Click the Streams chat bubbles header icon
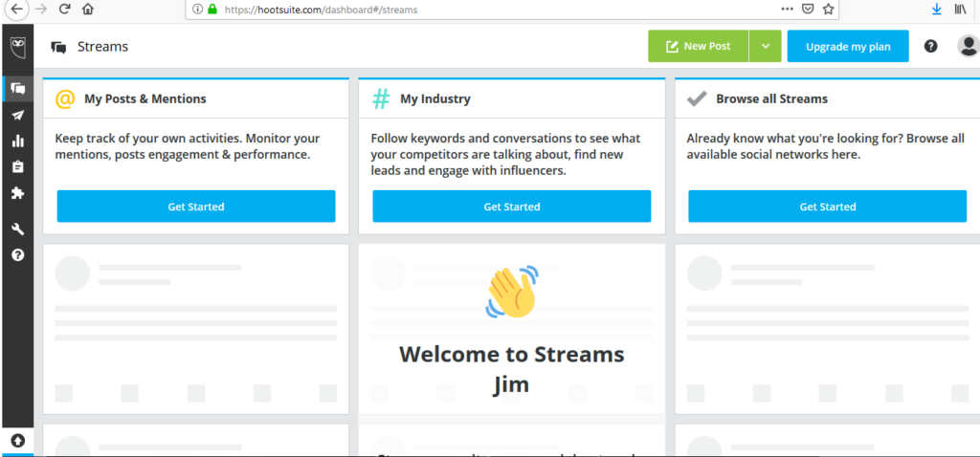 [x=58, y=47]
